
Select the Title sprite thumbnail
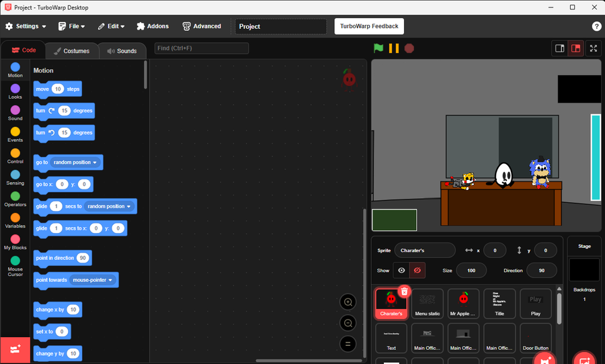(499, 304)
